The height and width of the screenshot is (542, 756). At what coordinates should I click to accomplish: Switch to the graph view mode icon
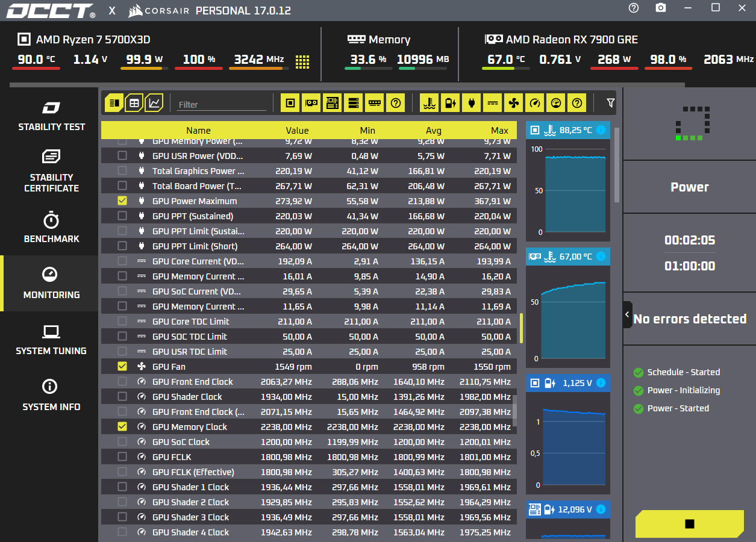coord(154,103)
